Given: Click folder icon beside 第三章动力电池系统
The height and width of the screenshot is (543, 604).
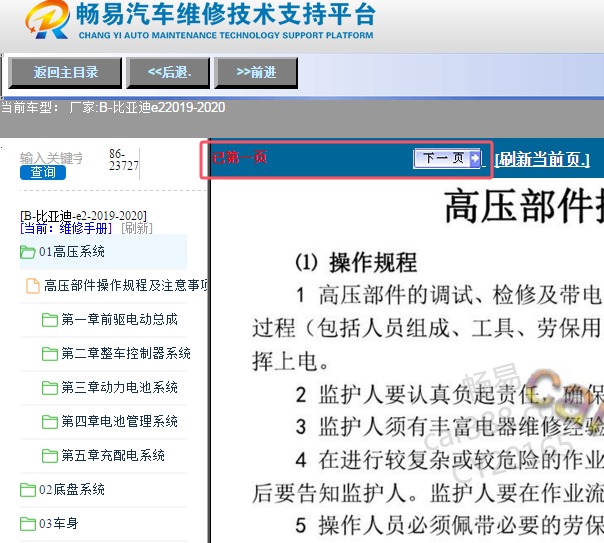Looking at the screenshot, I should 50,387.
